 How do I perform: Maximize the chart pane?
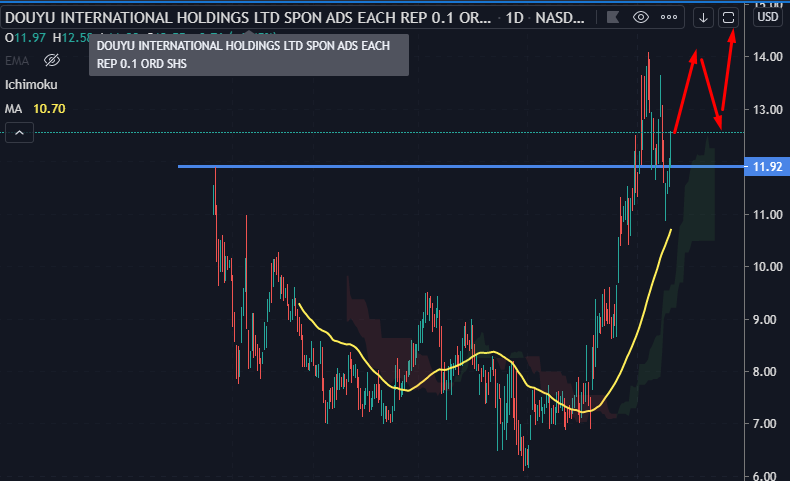coord(728,18)
